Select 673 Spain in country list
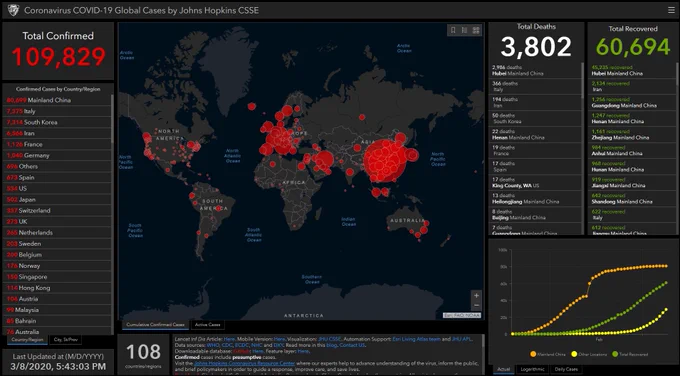This screenshot has height=376, width=680. [x=57, y=178]
